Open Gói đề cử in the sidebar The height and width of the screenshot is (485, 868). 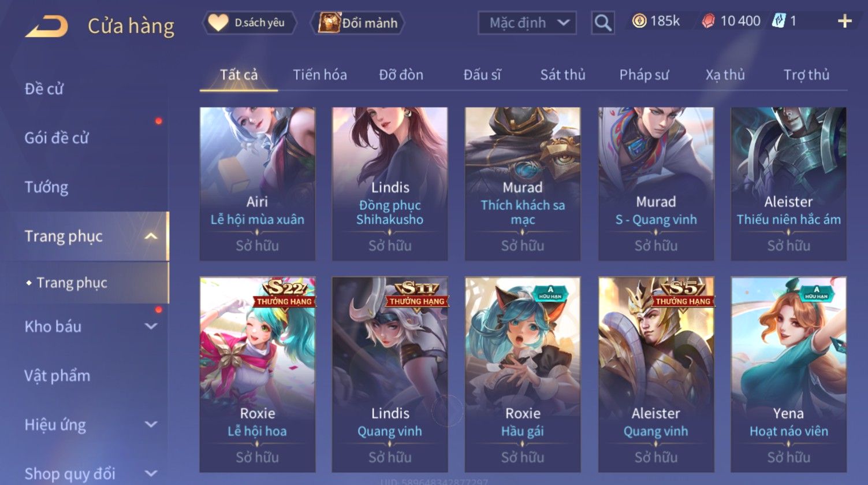pyautogui.click(x=57, y=138)
